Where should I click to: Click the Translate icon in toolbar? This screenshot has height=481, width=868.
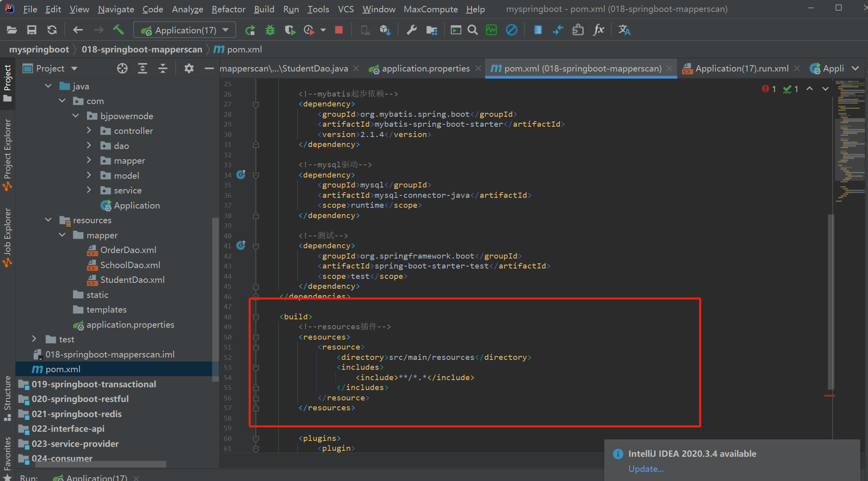[x=624, y=30]
